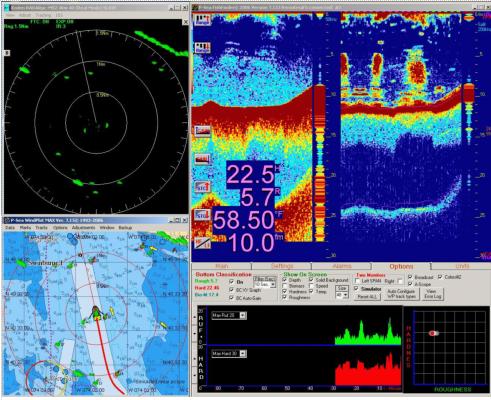Click the red hardness/roughness marker dot
The height and width of the screenshot is (400, 491).
coord(432,333)
